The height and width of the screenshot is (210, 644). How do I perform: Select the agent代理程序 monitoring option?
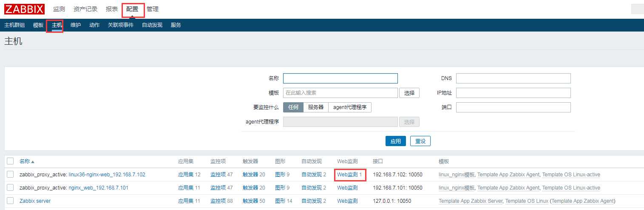[350, 107]
